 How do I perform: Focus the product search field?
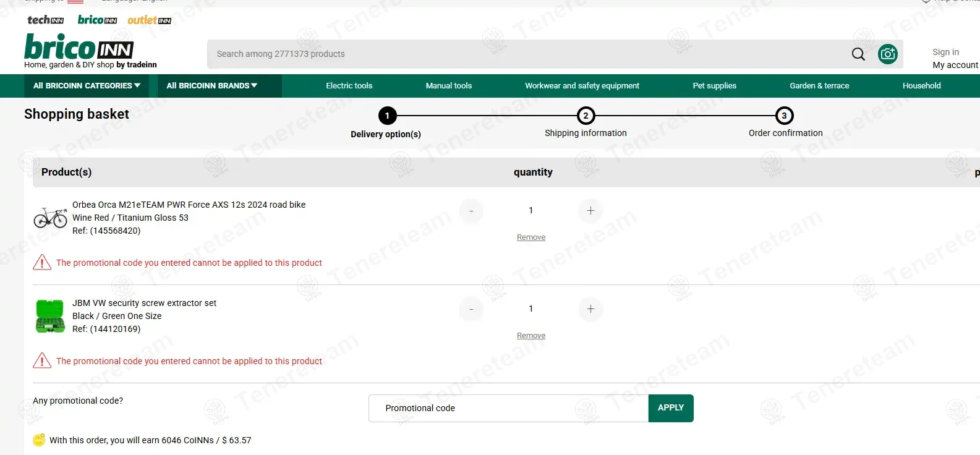(529, 54)
